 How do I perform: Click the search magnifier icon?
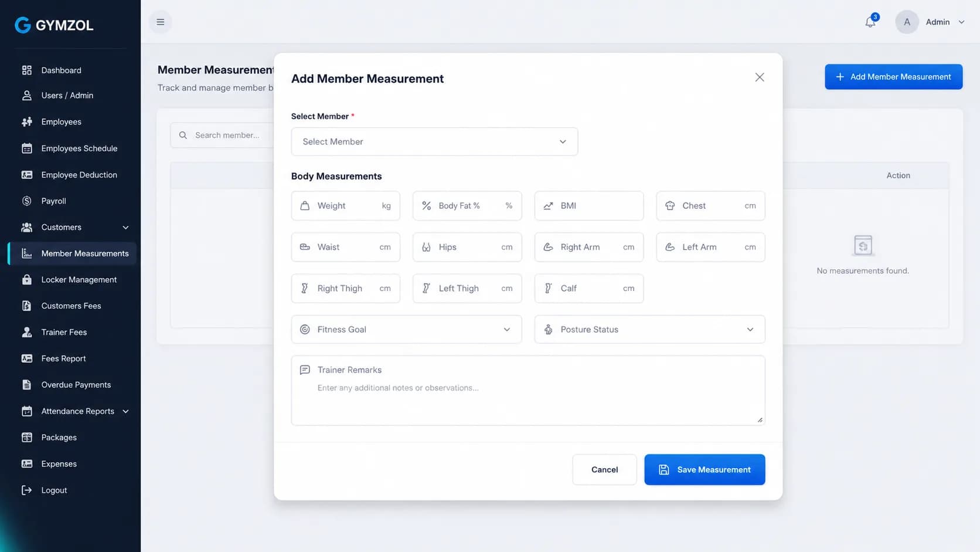coord(183,136)
